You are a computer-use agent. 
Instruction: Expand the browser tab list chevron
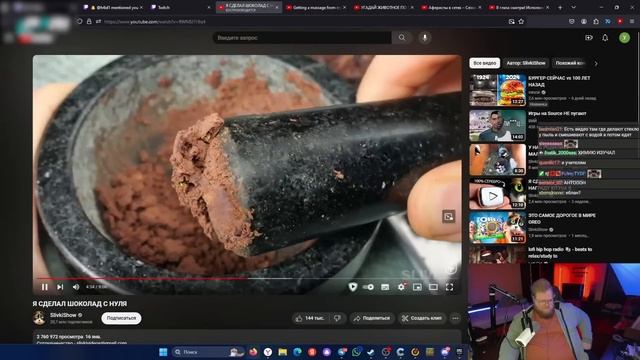(573, 7)
